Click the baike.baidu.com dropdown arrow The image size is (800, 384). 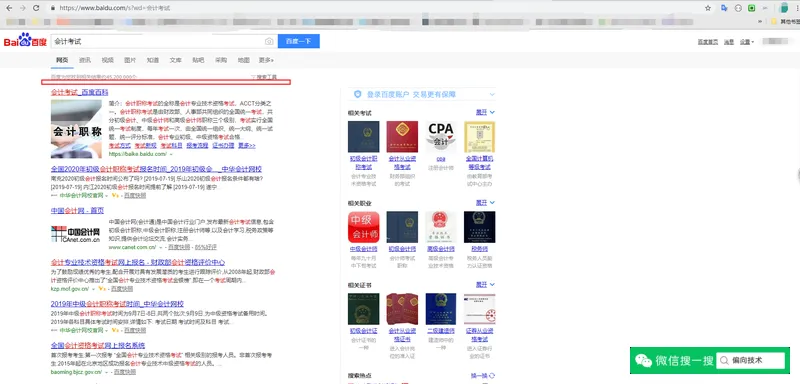pyautogui.click(x=171, y=154)
